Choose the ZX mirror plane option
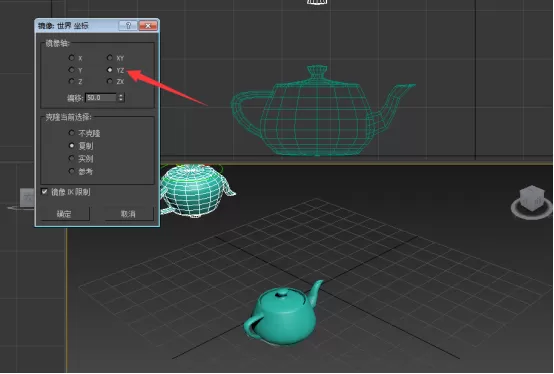 pos(110,81)
